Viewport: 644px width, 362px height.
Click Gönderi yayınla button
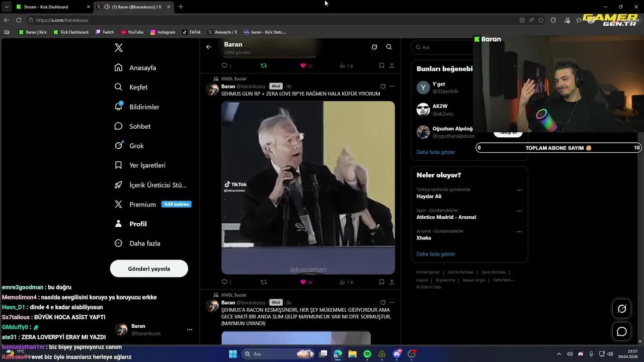pos(149,268)
